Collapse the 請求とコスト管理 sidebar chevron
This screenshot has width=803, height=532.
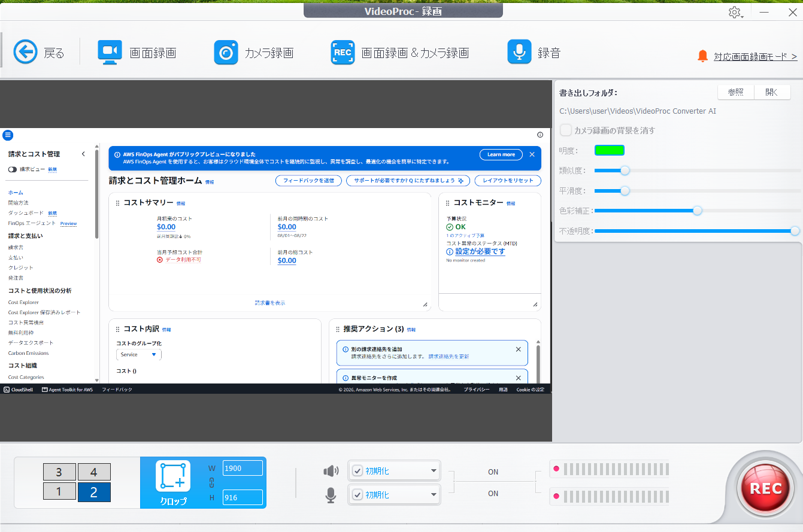coord(83,154)
